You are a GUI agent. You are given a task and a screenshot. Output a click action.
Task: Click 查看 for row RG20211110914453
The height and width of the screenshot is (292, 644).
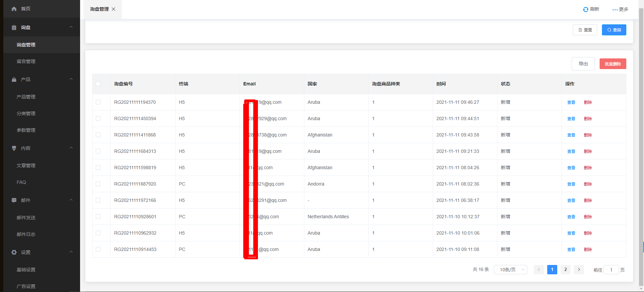click(x=571, y=250)
